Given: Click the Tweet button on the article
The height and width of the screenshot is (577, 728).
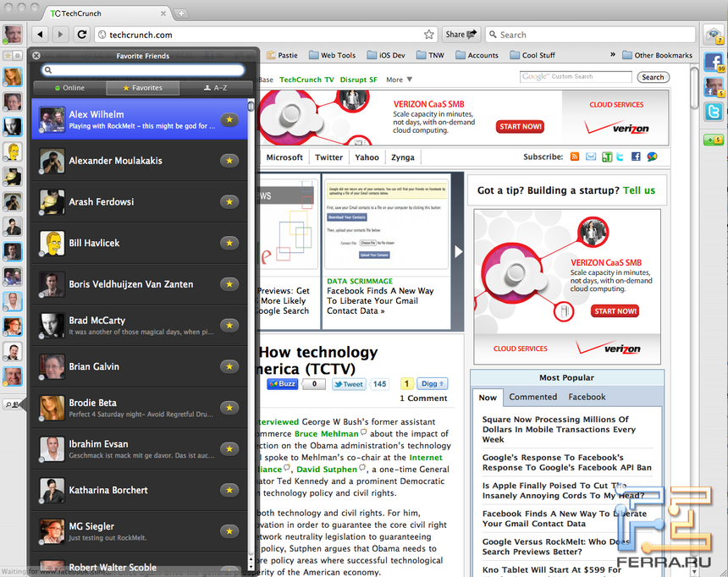Looking at the screenshot, I should point(349,384).
